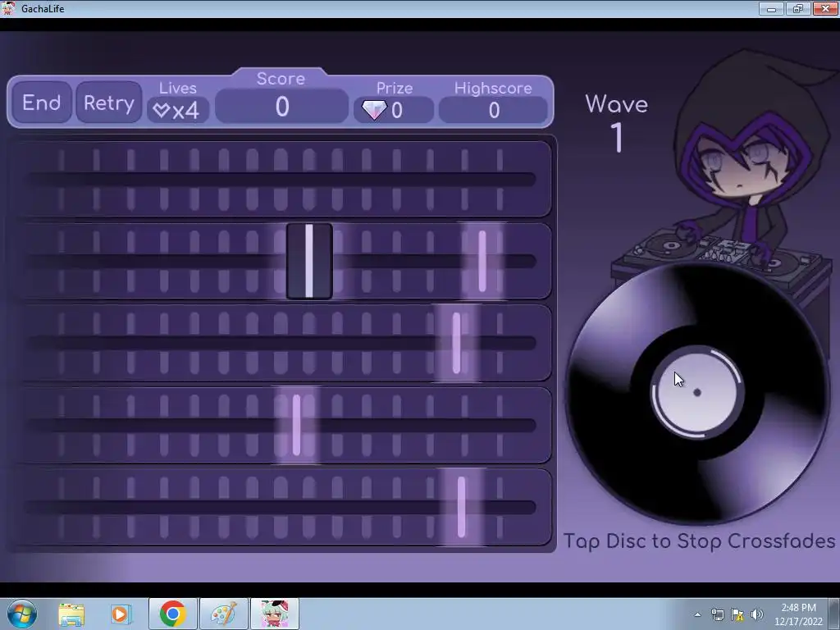
Task: Open Paint from the taskbar
Action: 223,614
